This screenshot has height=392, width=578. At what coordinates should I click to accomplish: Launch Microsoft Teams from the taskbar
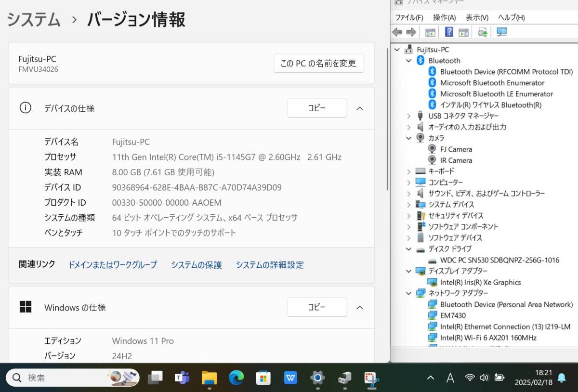coord(182,378)
